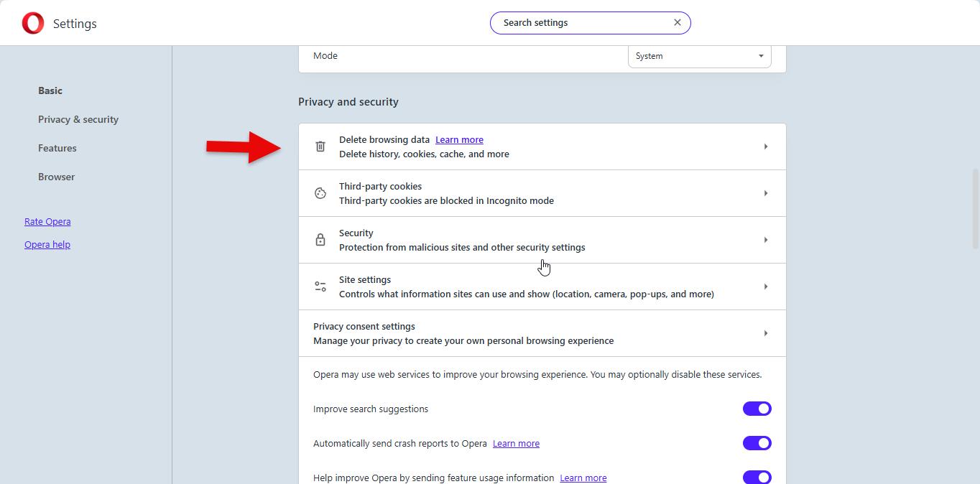Open Privacy consent settings arrow
The width and height of the screenshot is (980, 484).
pyautogui.click(x=766, y=333)
